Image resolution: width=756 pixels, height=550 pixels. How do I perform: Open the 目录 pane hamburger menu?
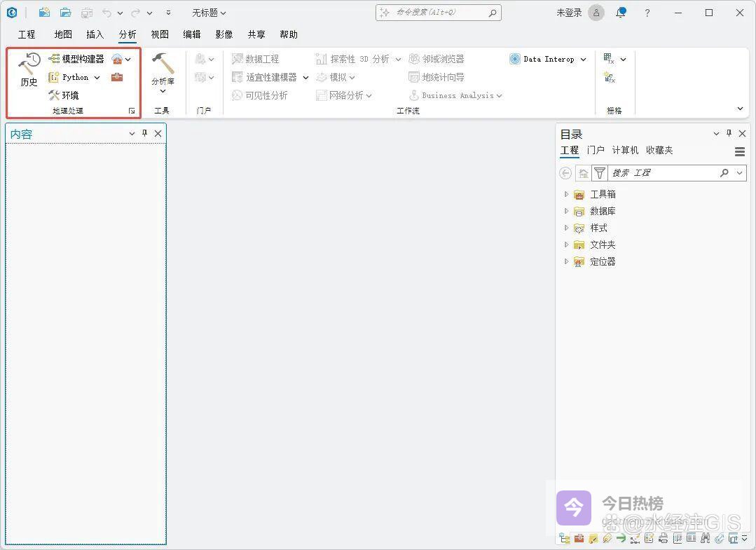pyautogui.click(x=740, y=151)
